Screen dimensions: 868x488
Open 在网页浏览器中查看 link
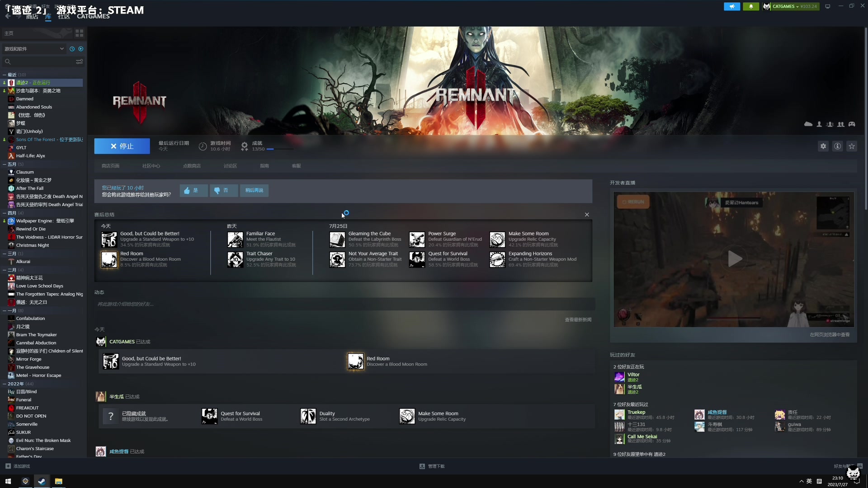coord(830,335)
